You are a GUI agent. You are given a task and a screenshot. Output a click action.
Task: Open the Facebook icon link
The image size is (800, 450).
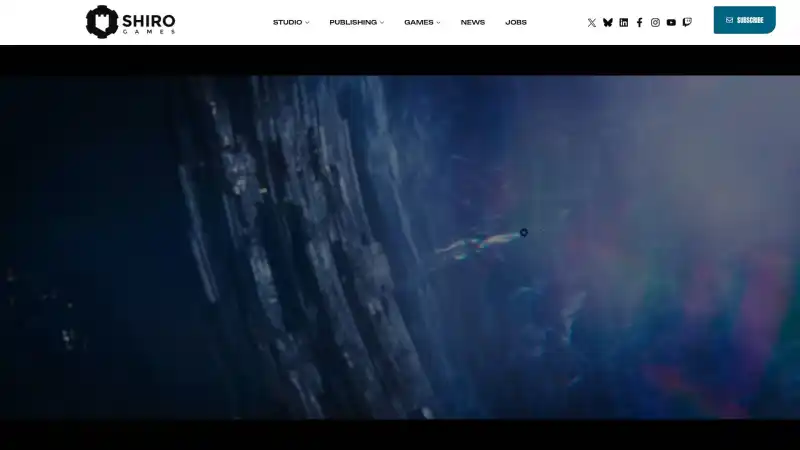click(x=639, y=22)
